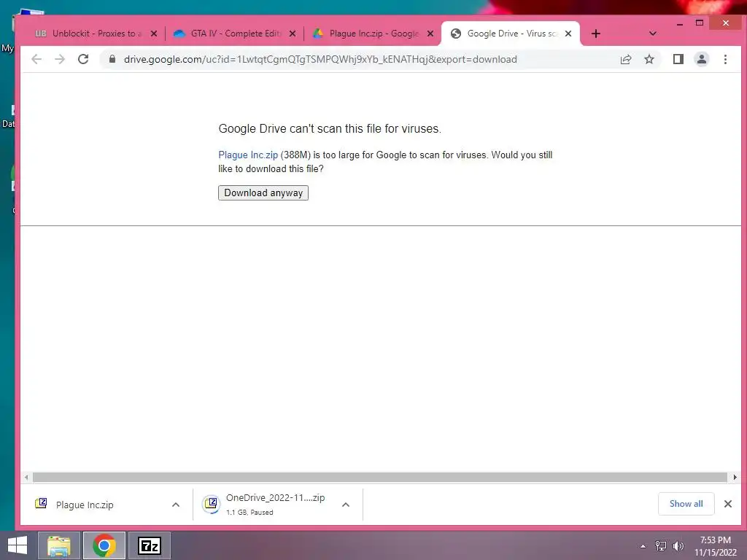
Task: Go back using the browser back arrow
Action: pos(36,59)
